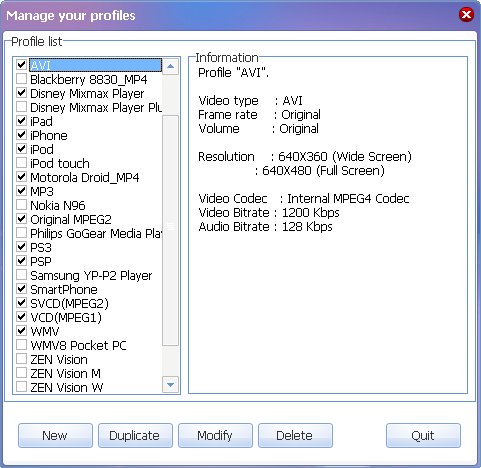The height and width of the screenshot is (468, 481).
Task: Select the Blackberry 8830_MP4 profile name
Action: (88, 80)
